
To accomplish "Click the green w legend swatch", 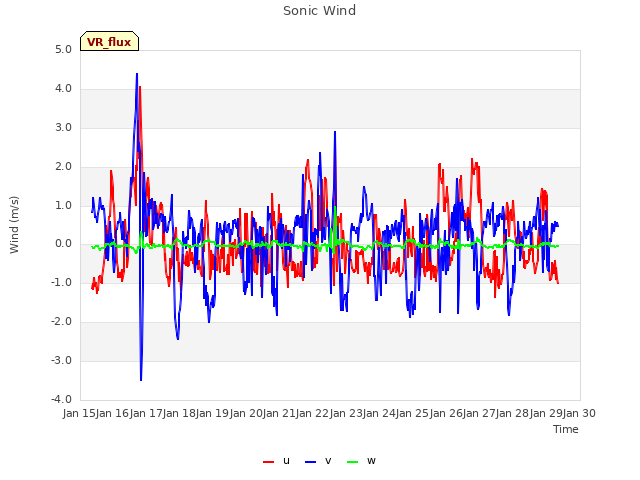I will (x=352, y=462).
